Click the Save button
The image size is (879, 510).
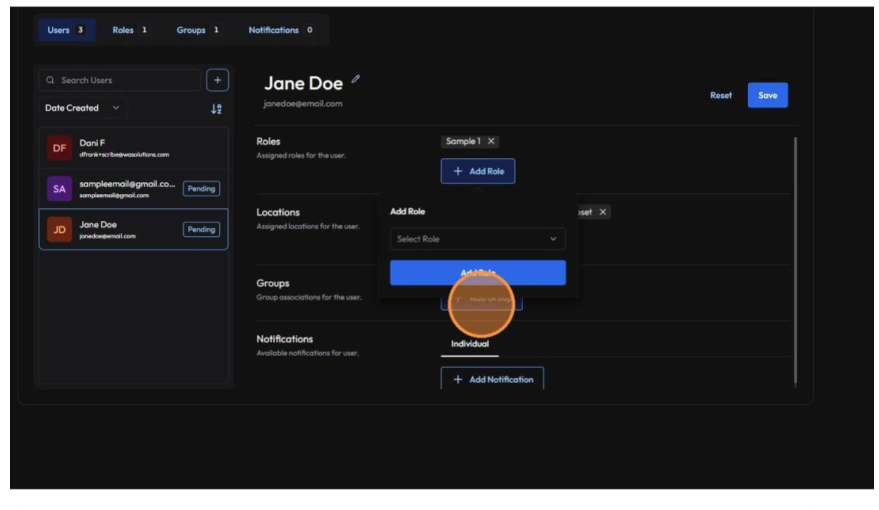[x=767, y=95]
